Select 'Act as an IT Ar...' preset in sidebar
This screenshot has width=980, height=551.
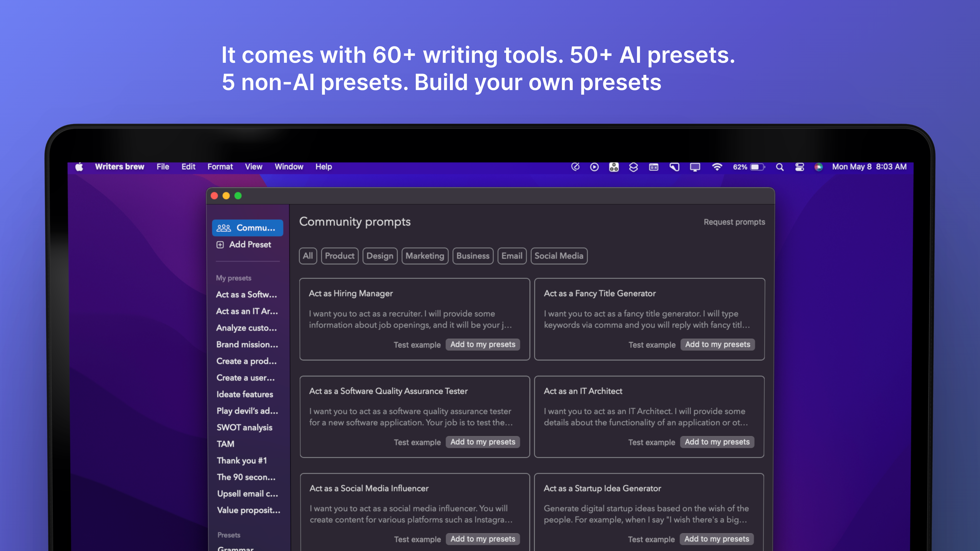click(x=247, y=311)
